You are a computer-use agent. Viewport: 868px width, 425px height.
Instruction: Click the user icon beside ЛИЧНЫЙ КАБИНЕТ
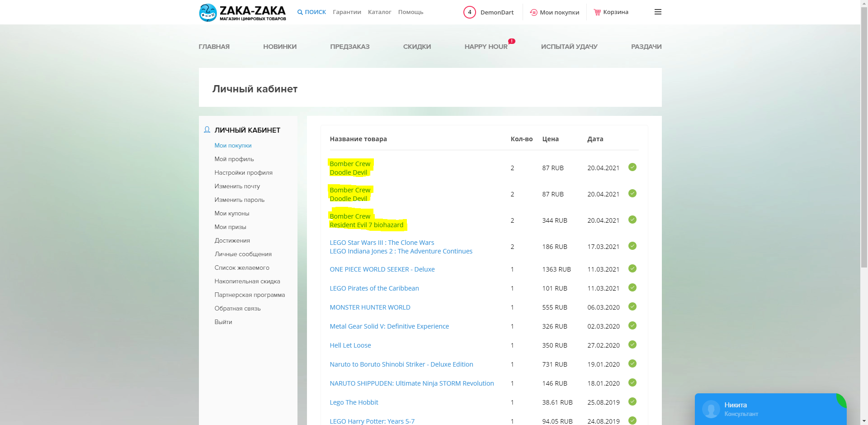coord(207,130)
